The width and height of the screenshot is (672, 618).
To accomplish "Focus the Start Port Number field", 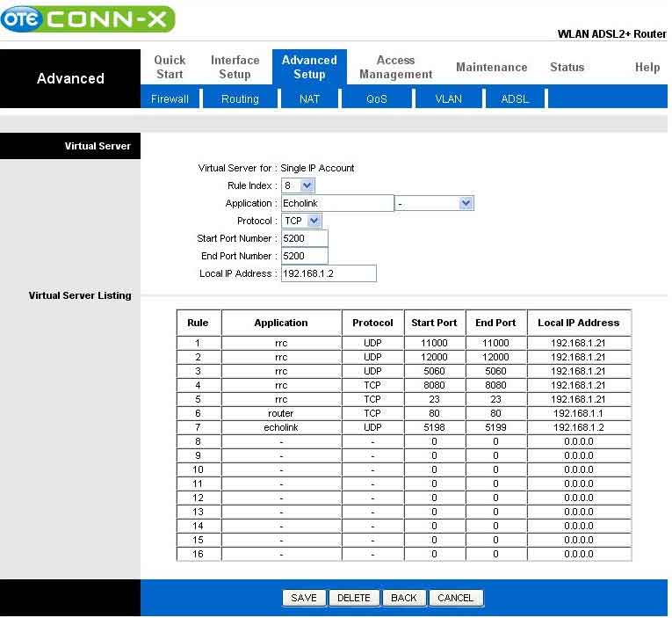I will 304,238.
